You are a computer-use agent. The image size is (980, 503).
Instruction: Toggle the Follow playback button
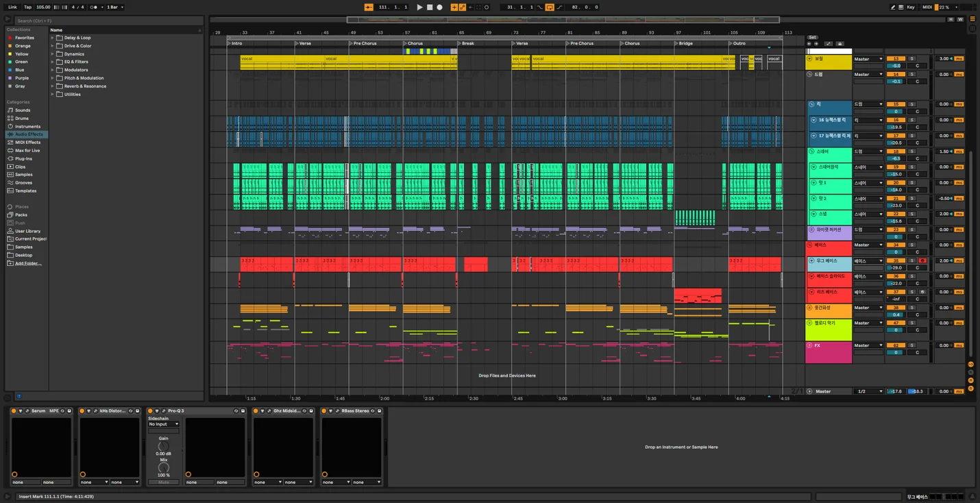click(368, 7)
